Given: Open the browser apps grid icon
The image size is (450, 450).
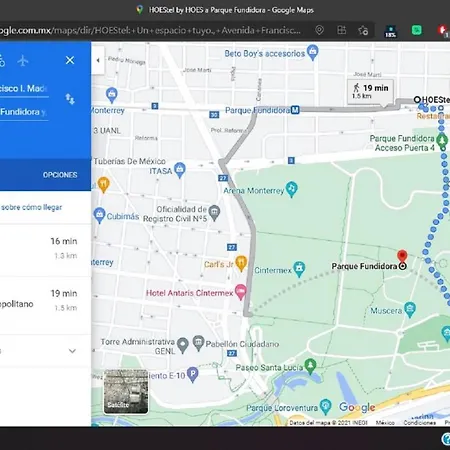Looking at the screenshot, I should [342, 30].
